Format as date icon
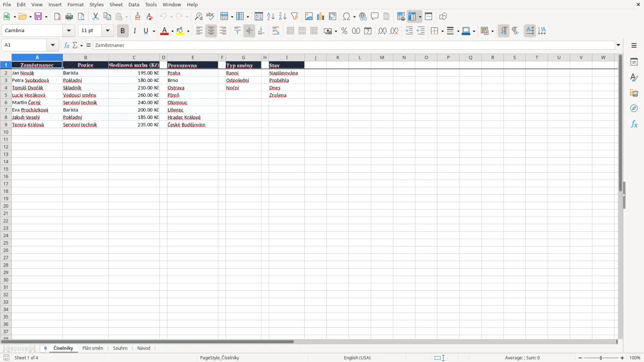Screen dimensions: 644x362 pos(368,31)
